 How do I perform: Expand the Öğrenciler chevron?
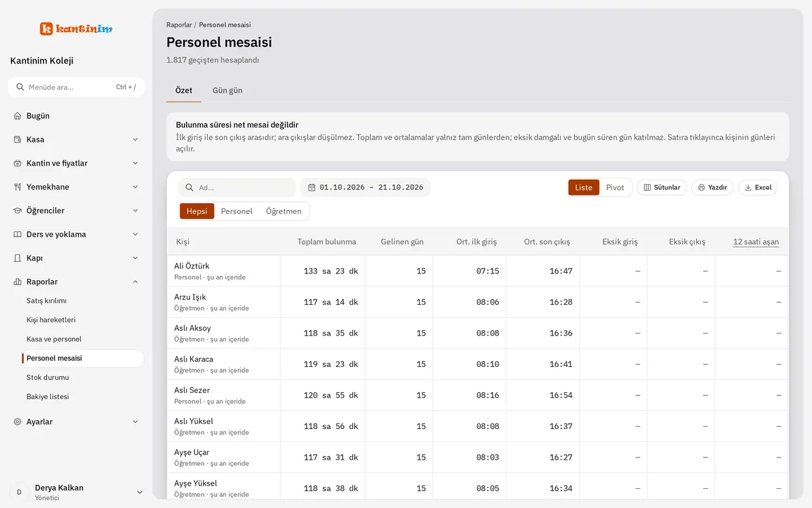coord(135,211)
